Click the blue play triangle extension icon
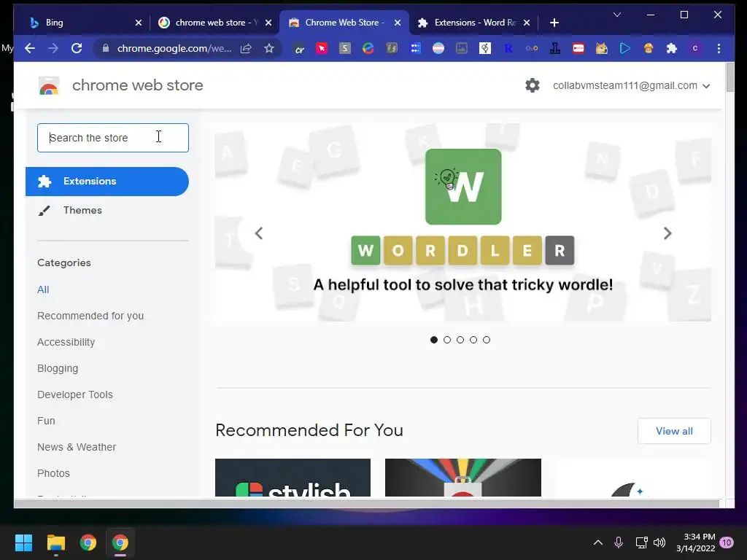The height and width of the screenshot is (560, 747). click(x=625, y=48)
